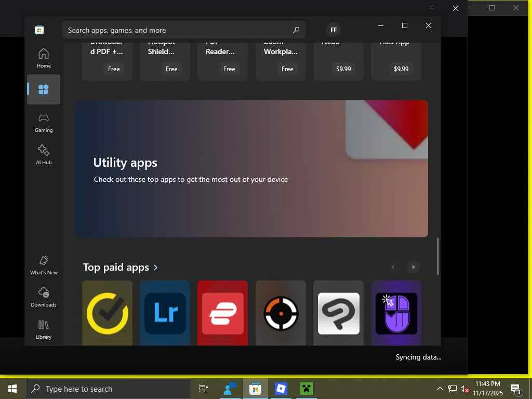Close the Microsoft Store window
532x399 pixels.
[x=429, y=25]
